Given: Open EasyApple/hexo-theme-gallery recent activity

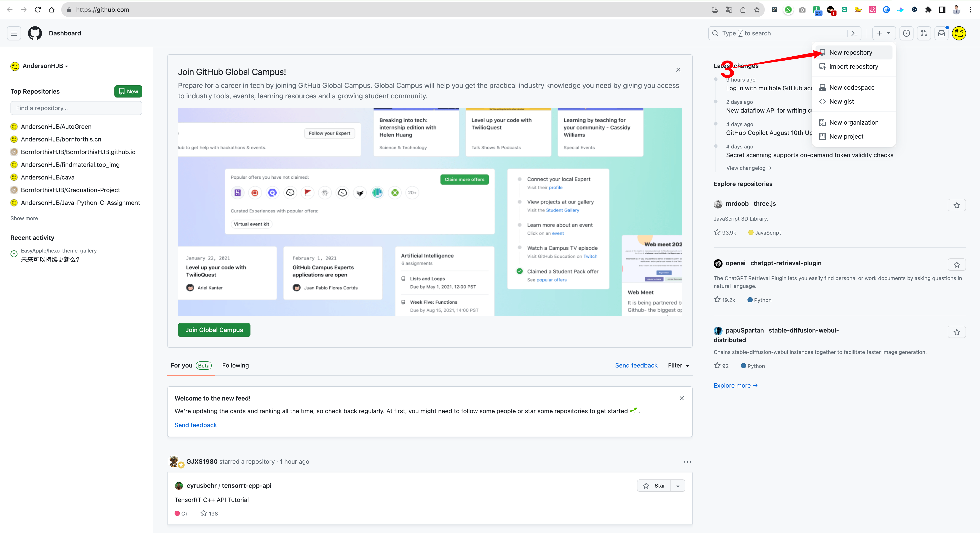Looking at the screenshot, I should click(x=59, y=251).
